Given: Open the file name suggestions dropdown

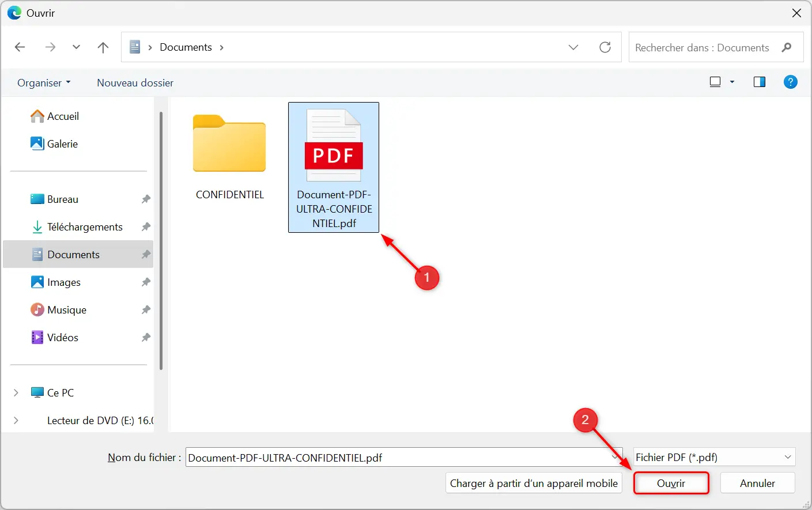Looking at the screenshot, I should tap(615, 458).
